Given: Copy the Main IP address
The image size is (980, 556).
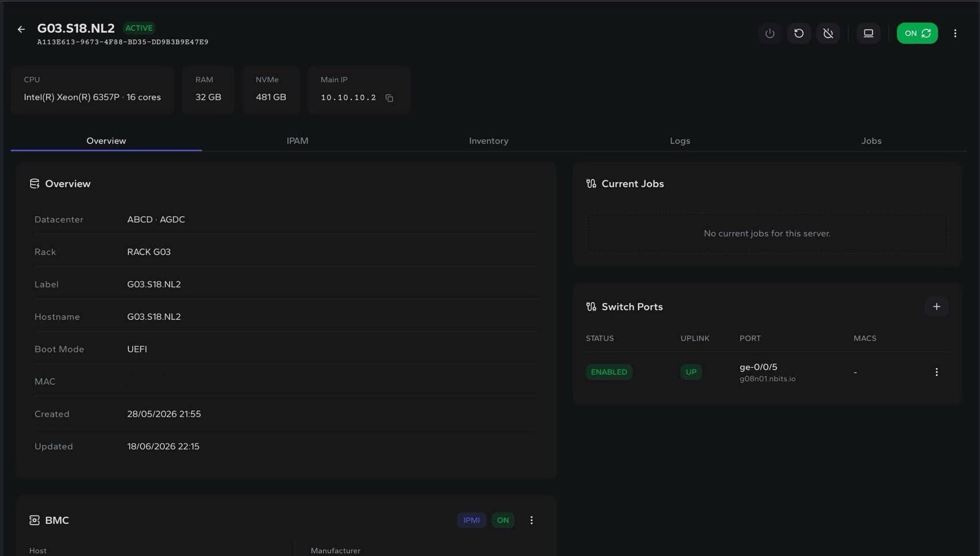Looking at the screenshot, I should (390, 98).
